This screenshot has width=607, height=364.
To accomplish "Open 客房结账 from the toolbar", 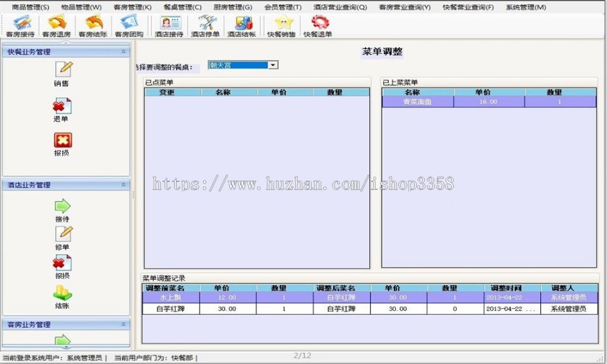I will (x=93, y=26).
